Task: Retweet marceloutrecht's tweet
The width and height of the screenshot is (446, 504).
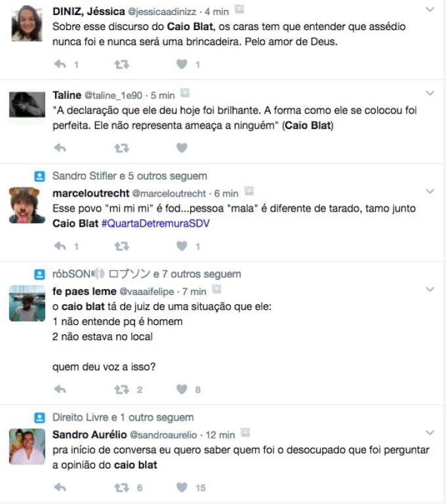Action: [x=121, y=246]
